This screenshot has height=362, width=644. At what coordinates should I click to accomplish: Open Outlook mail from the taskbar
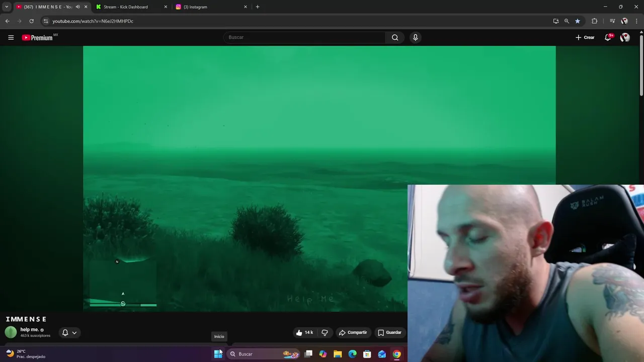click(x=382, y=354)
